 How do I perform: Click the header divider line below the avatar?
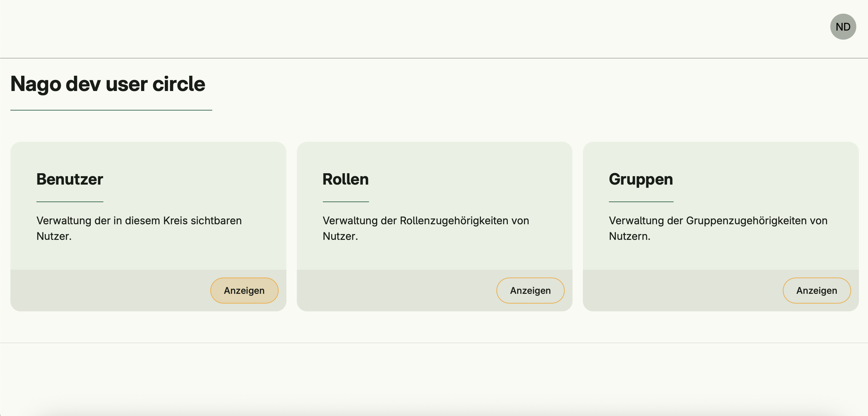434,58
